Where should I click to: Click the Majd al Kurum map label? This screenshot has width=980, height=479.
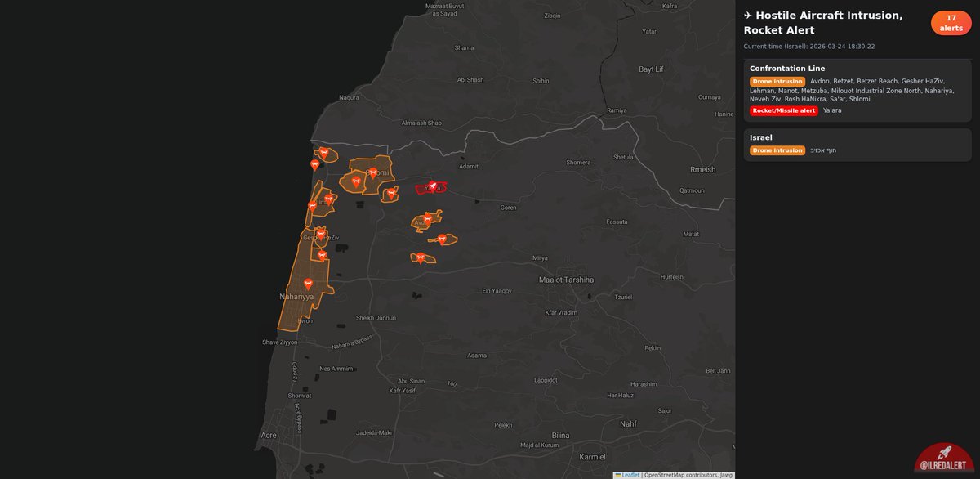pyautogui.click(x=540, y=445)
